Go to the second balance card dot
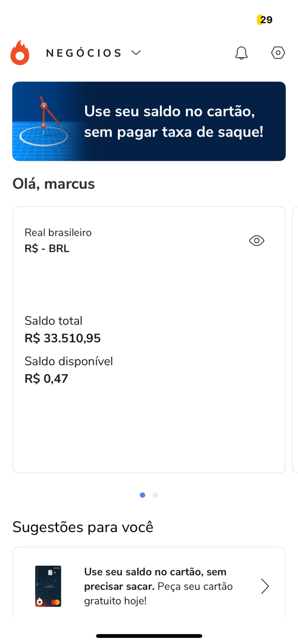The height and width of the screenshot is (644, 298). click(155, 495)
